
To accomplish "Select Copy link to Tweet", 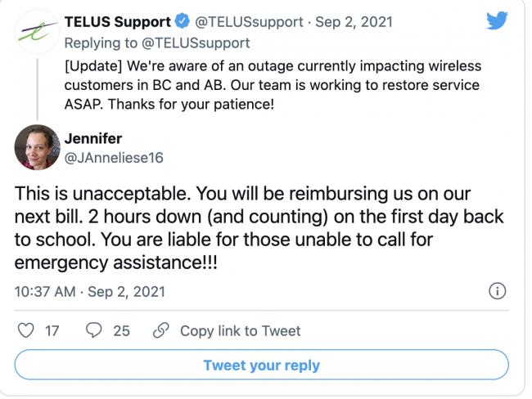I will tap(240, 331).
